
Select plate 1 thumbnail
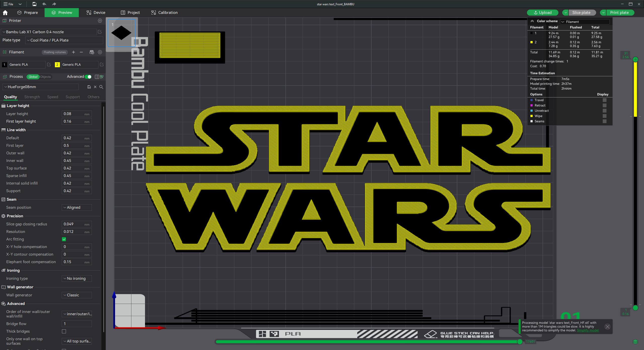[121, 33]
